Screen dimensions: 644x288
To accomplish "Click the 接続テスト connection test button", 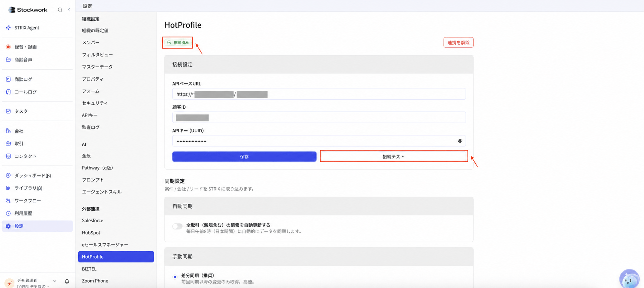I will pos(394,156).
